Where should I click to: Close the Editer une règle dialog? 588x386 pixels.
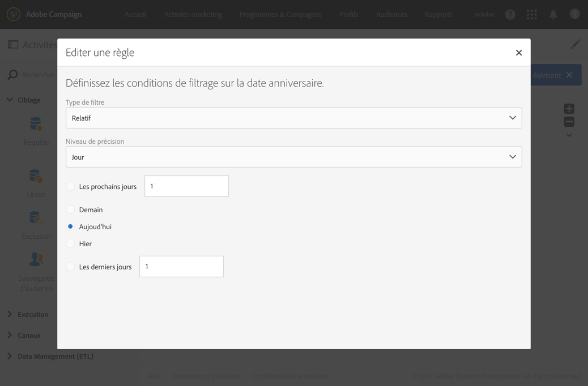518,53
